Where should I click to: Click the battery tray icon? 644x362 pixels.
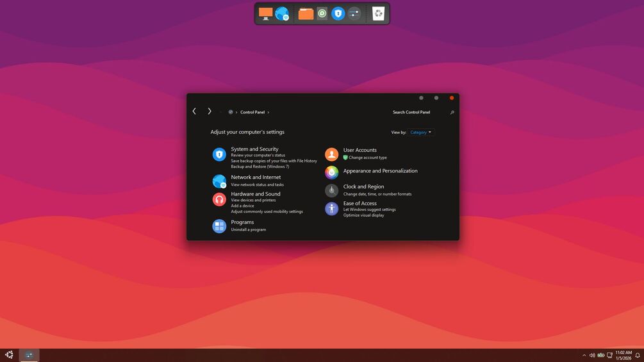coord(601,356)
